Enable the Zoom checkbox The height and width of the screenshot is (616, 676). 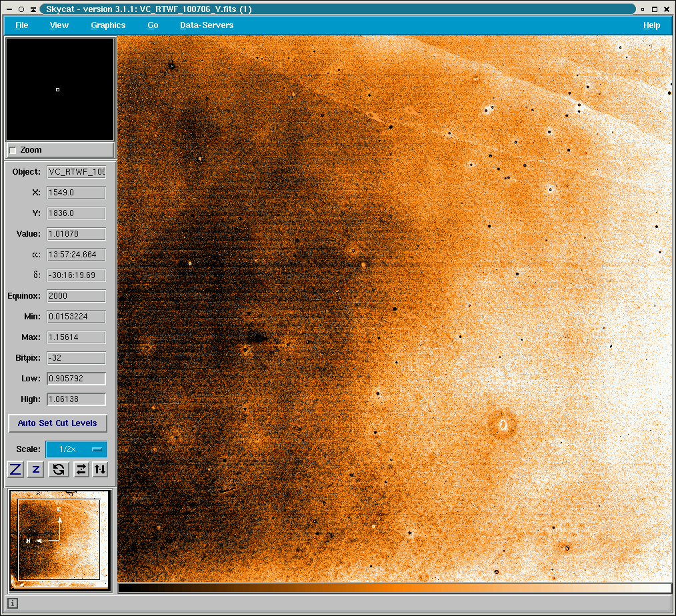click(13, 150)
